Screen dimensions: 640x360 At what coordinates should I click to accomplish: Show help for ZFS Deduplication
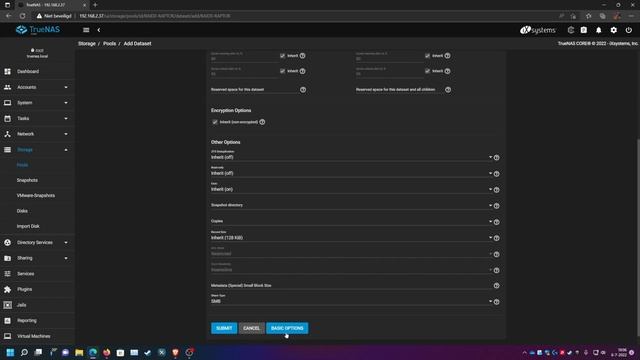pyautogui.click(x=496, y=158)
